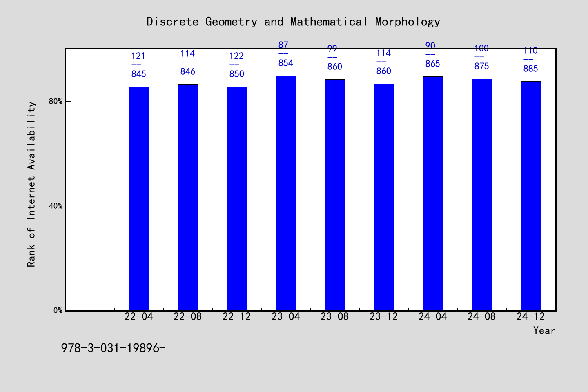Click the 22-04 bar

(x=139, y=198)
